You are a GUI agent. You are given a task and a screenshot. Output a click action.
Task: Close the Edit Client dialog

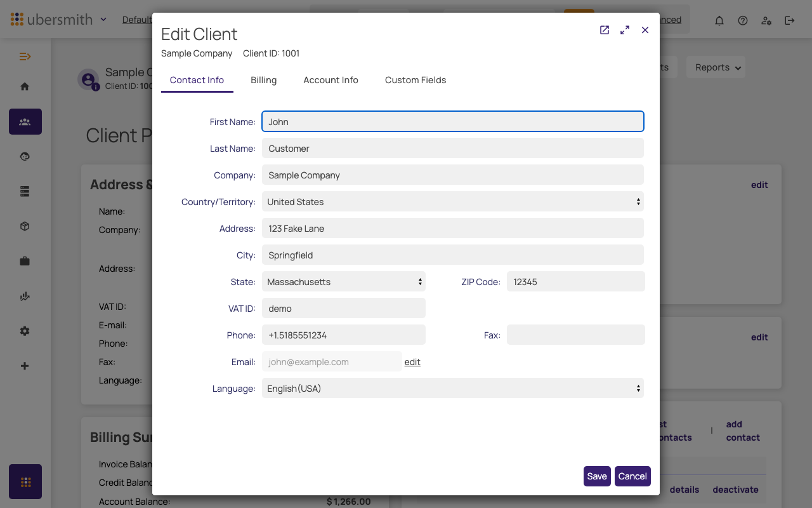pos(645,30)
